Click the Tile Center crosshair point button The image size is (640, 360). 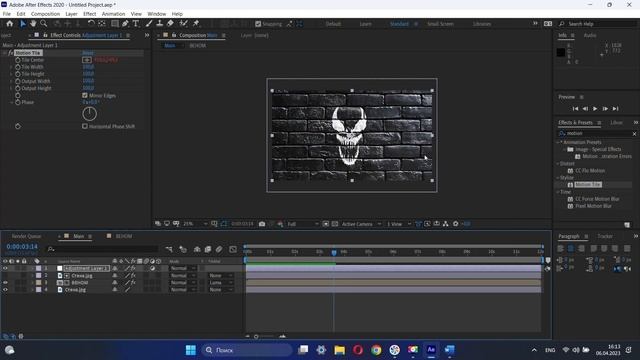87,60
